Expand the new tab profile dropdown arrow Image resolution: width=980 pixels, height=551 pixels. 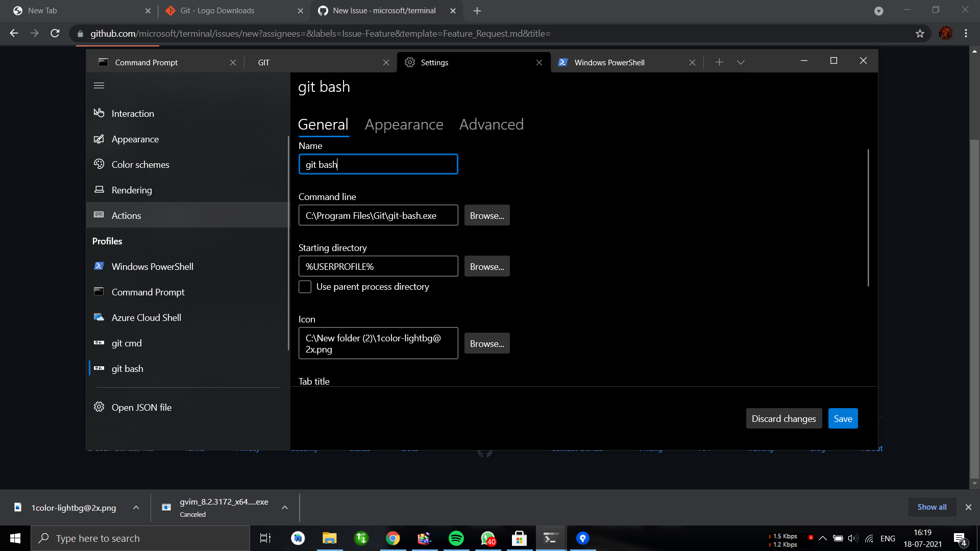coord(741,62)
